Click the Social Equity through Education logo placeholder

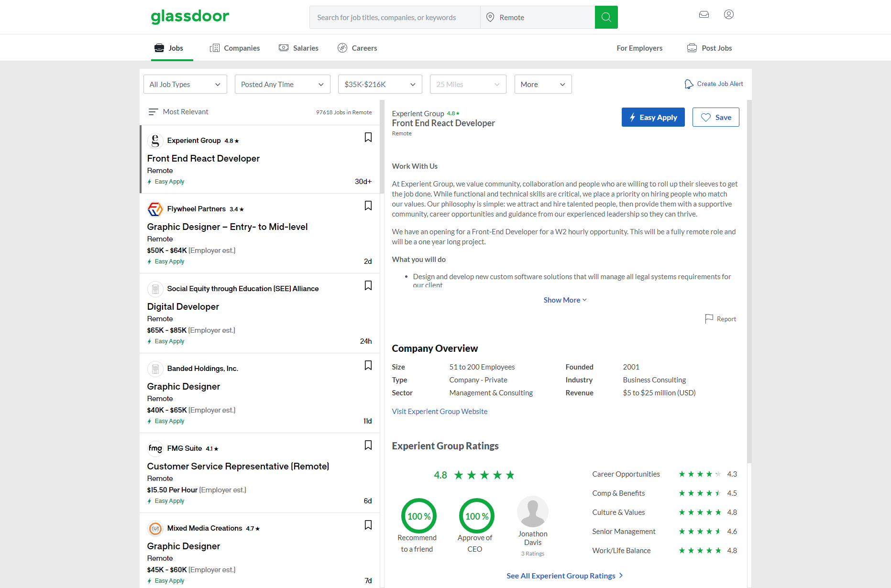coord(155,289)
